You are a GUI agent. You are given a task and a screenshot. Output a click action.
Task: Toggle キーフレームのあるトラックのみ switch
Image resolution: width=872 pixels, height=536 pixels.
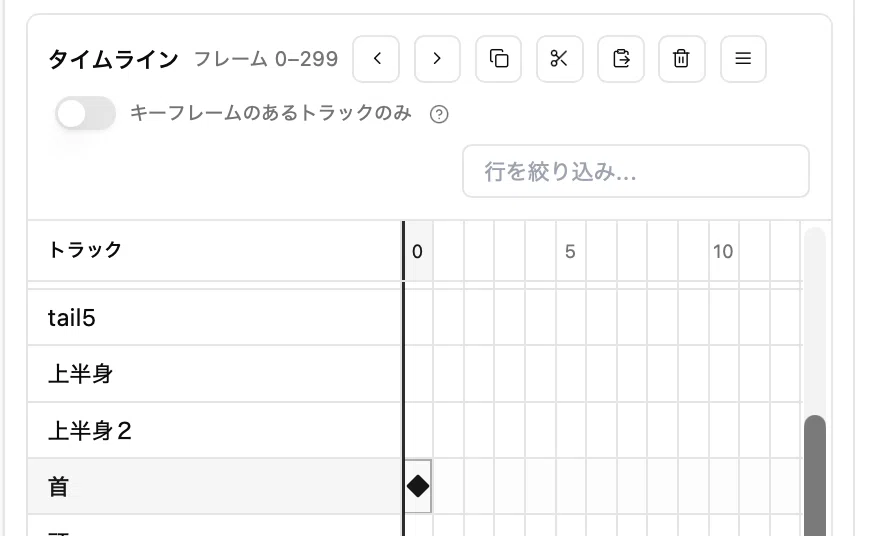[x=85, y=113]
